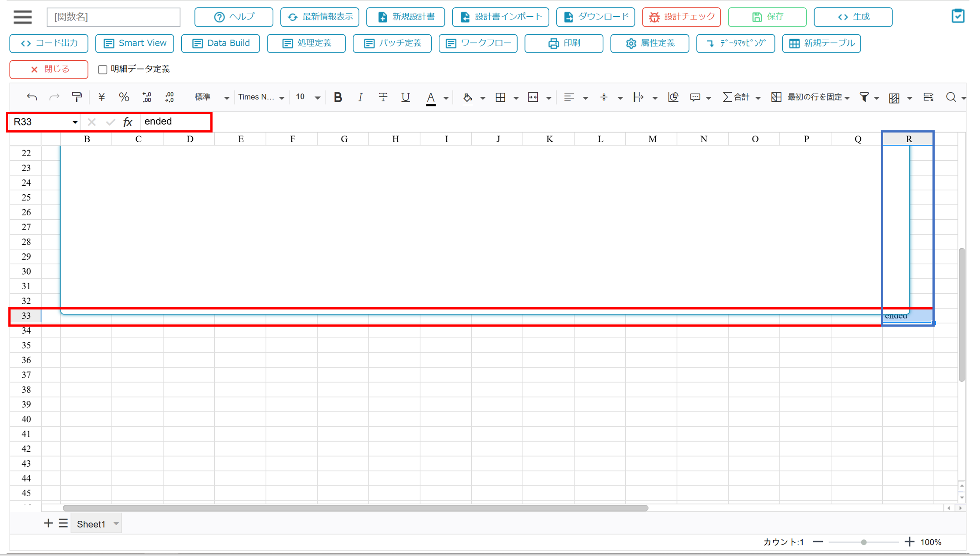Expand the fill color dropdown arrow
Viewport: 980px width, 556px height.
pos(482,98)
